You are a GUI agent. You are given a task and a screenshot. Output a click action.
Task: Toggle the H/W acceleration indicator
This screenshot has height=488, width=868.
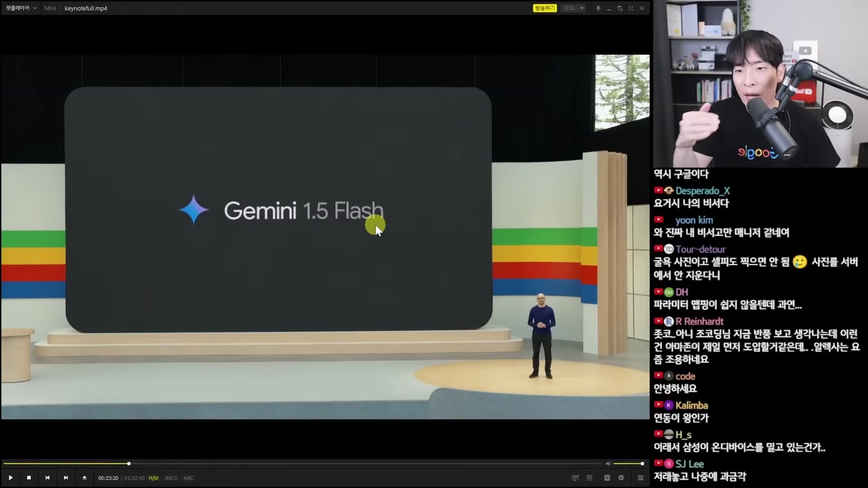click(x=153, y=478)
